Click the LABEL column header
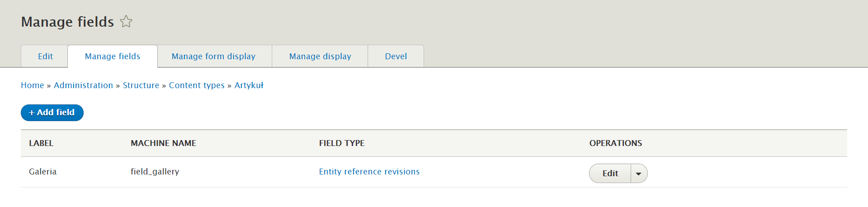Screen dimensions: 868x207 [x=41, y=143]
